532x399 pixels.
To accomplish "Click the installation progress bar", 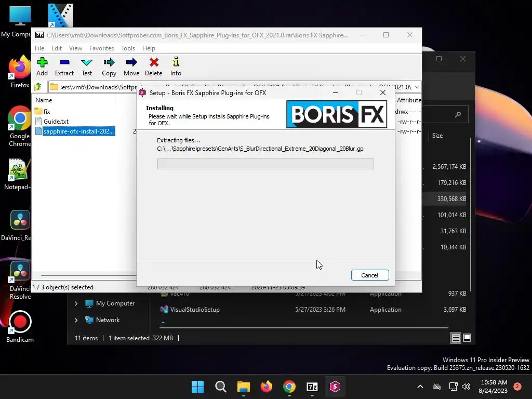I will 265,164.
